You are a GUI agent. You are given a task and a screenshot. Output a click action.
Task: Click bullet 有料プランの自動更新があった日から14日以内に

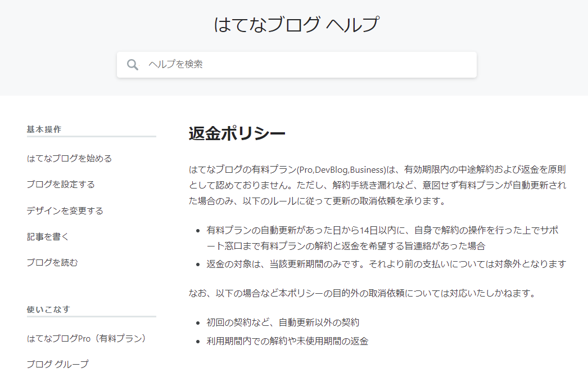(x=382, y=238)
